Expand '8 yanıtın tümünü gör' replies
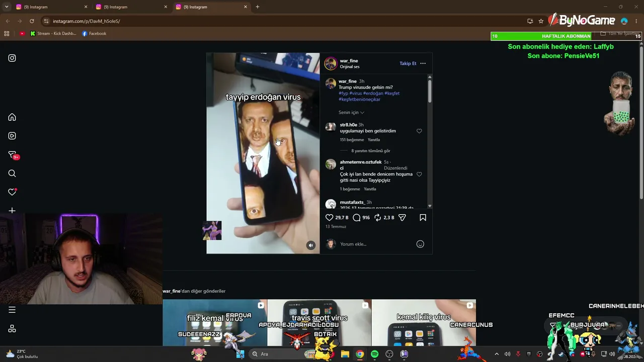 [x=371, y=151]
